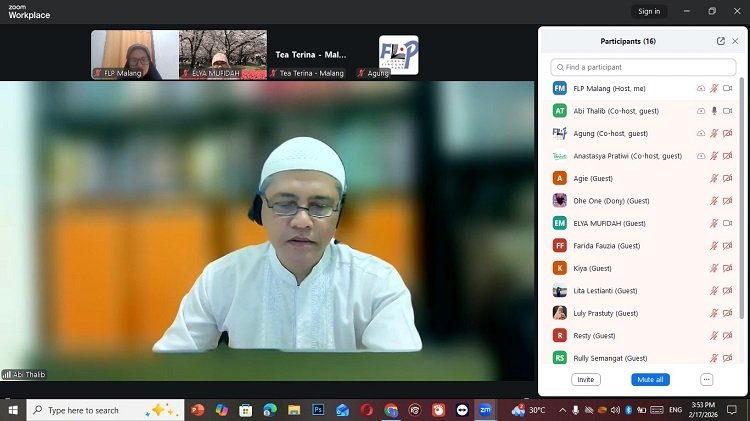Click Agung's disabled camera icon in list
This screenshot has height=421, width=750.
click(x=728, y=133)
